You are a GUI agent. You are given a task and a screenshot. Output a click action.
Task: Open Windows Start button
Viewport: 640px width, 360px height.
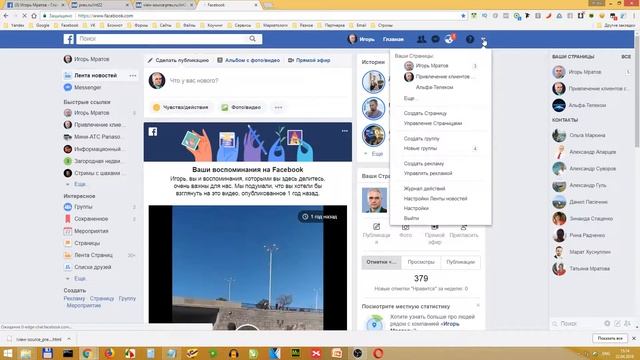pos(8,353)
